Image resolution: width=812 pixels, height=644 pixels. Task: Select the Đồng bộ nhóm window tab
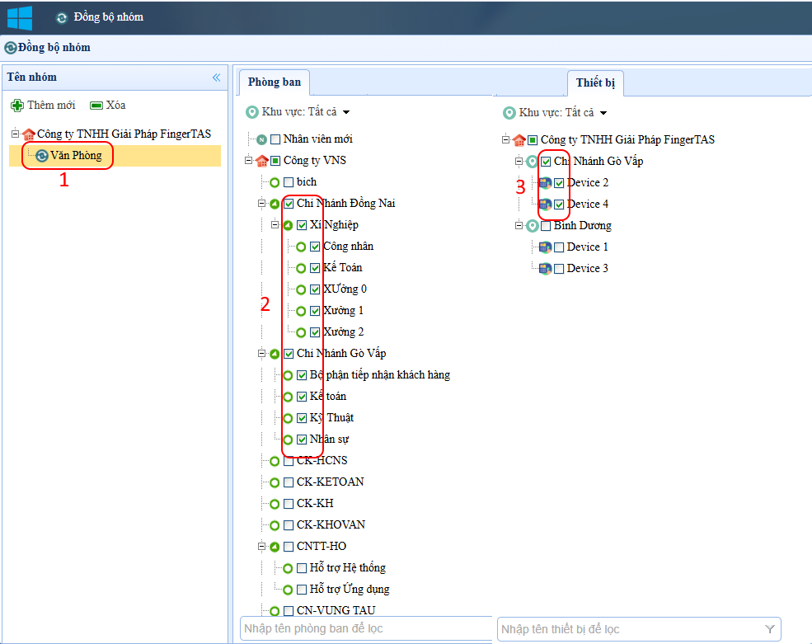coord(101,17)
